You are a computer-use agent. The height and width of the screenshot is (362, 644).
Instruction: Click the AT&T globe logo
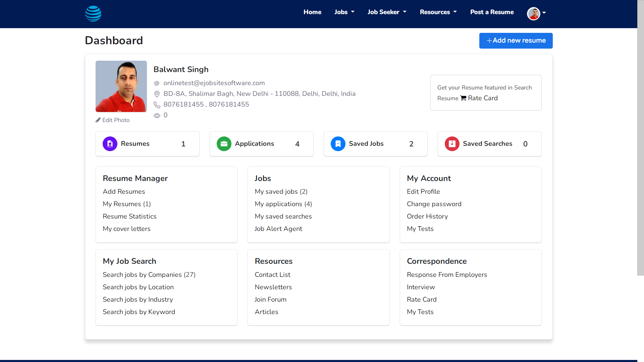pos(93,14)
